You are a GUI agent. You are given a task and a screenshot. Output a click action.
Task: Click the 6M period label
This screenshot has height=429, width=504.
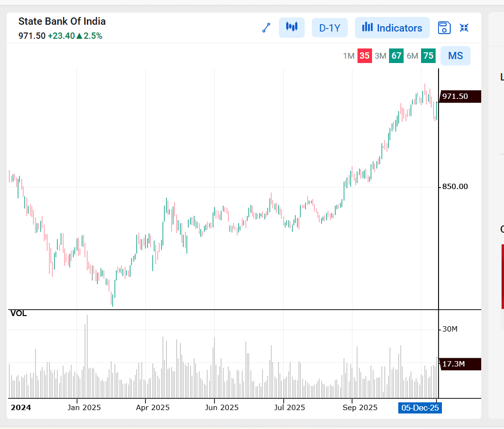[x=412, y=56]
